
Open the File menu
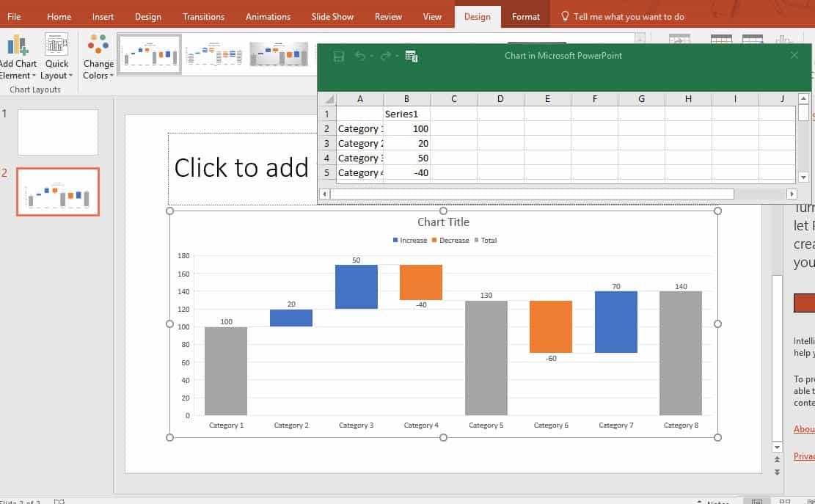coord(14,16)
